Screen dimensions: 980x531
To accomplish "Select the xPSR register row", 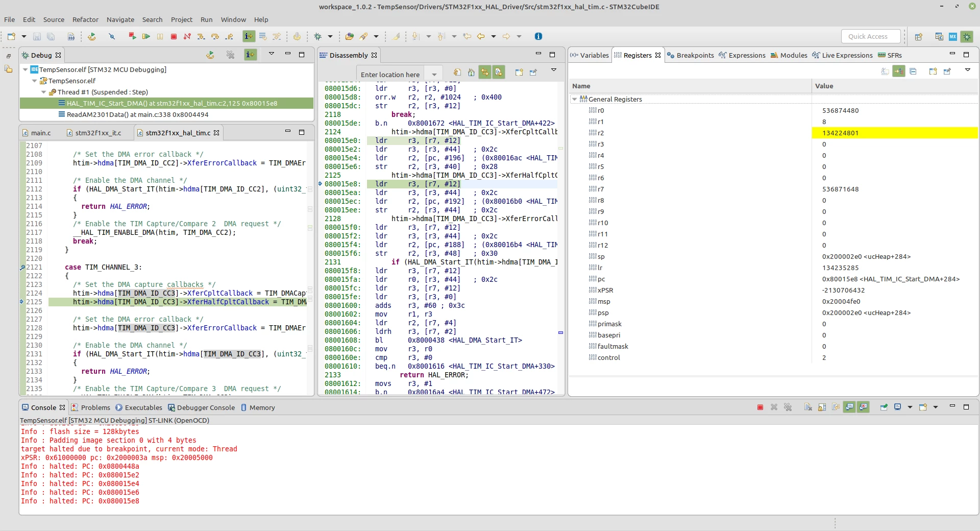I will click(x=773, y=290).
